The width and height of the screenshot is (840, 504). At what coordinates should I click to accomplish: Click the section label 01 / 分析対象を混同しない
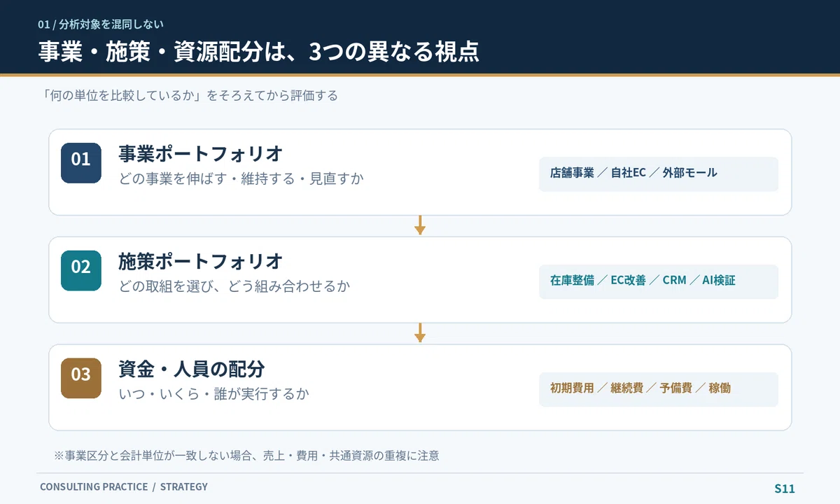click(101, 24)
